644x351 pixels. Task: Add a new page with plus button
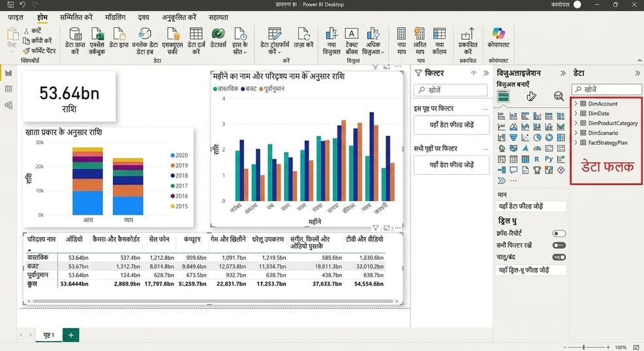point(70,335)
